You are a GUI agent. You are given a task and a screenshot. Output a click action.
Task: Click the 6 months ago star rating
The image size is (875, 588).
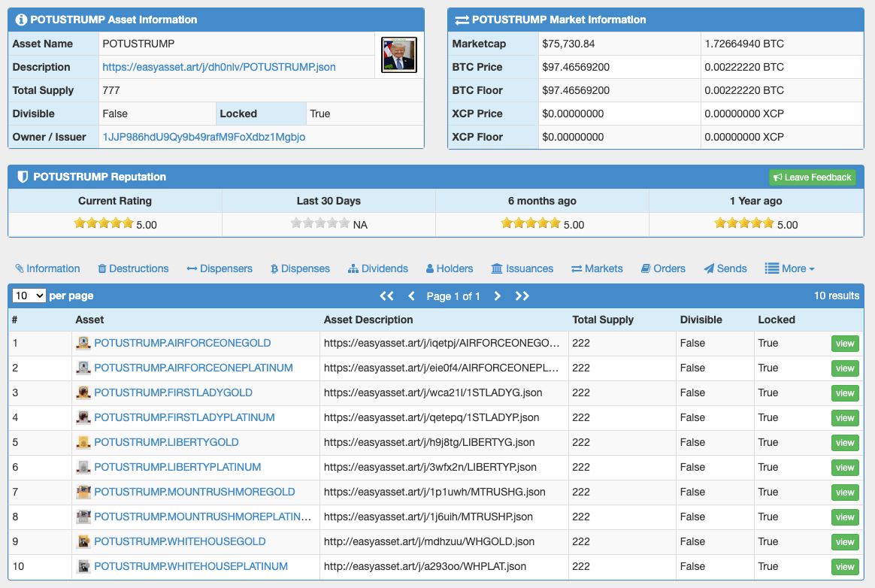click(x=531, y=223)
